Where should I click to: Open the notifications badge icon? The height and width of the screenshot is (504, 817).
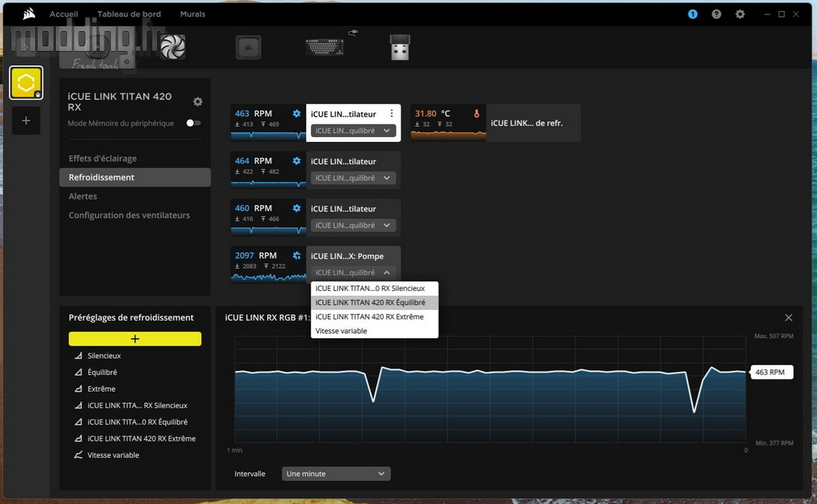(x=693, y=14)
